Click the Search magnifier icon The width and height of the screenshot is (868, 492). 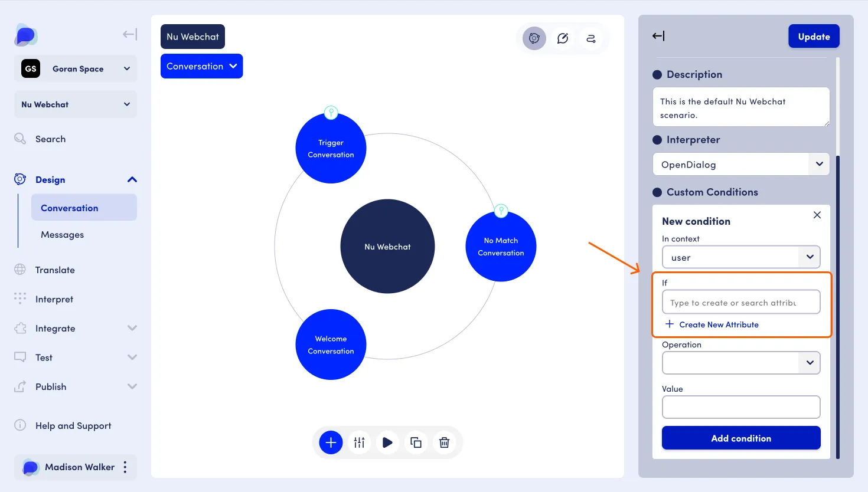click(x=20, y=139)
